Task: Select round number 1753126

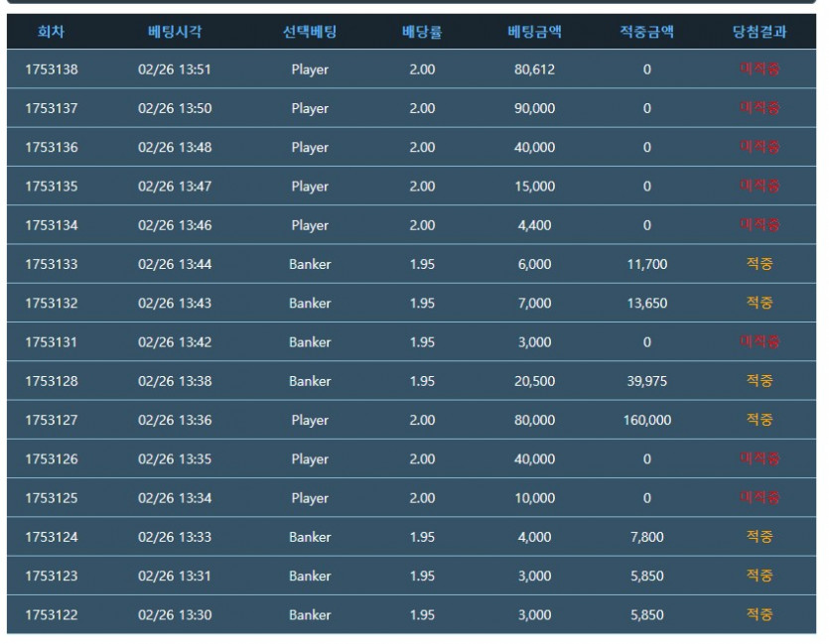Action: pyautogui.click(x=52, y=459)
